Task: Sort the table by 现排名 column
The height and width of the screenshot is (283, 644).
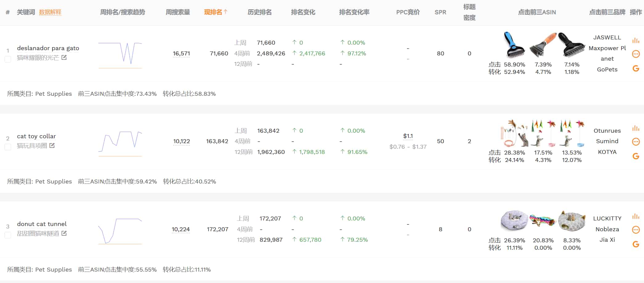Action: (x=216, y=12)
